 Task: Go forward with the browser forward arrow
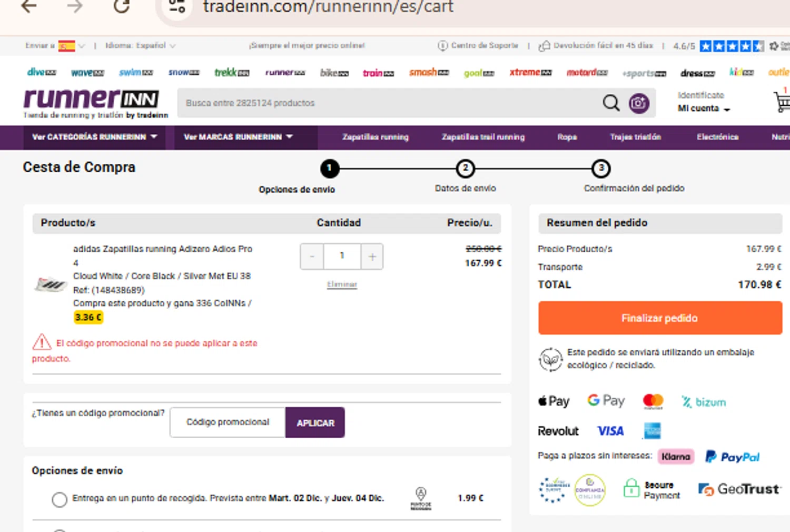click(x=75, y=6)
